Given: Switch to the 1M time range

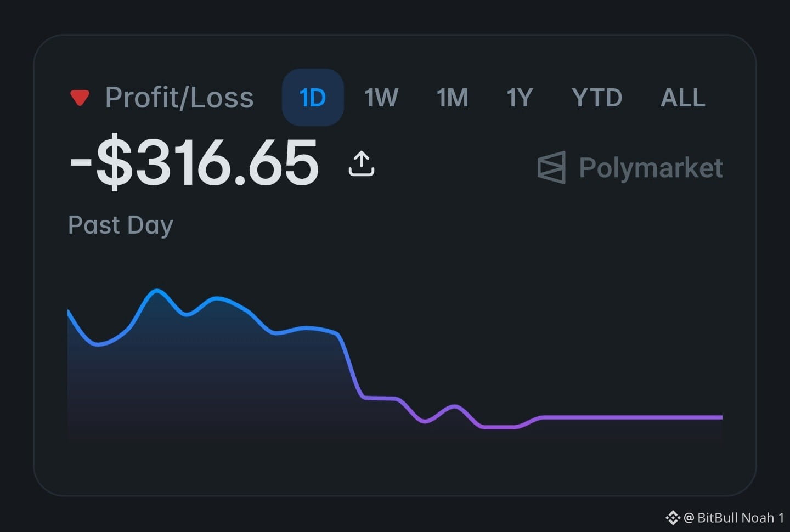Looking at the screenshot, I should 453,98.
